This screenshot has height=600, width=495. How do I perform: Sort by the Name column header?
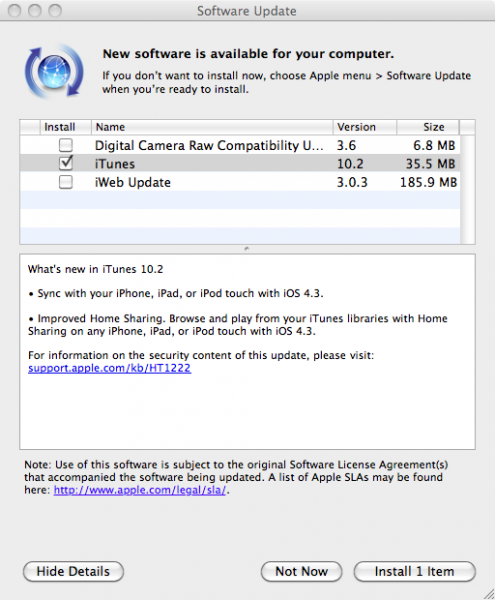tap(212, 127)
